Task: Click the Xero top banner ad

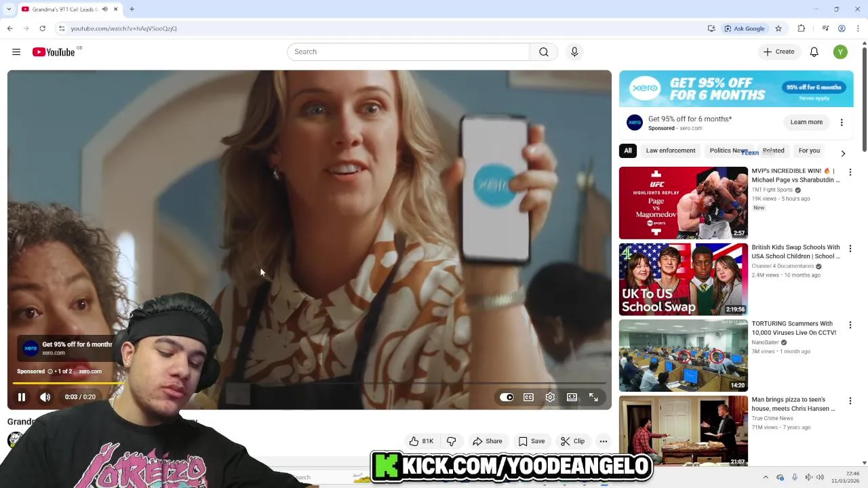Action: [x=736, y=89]
